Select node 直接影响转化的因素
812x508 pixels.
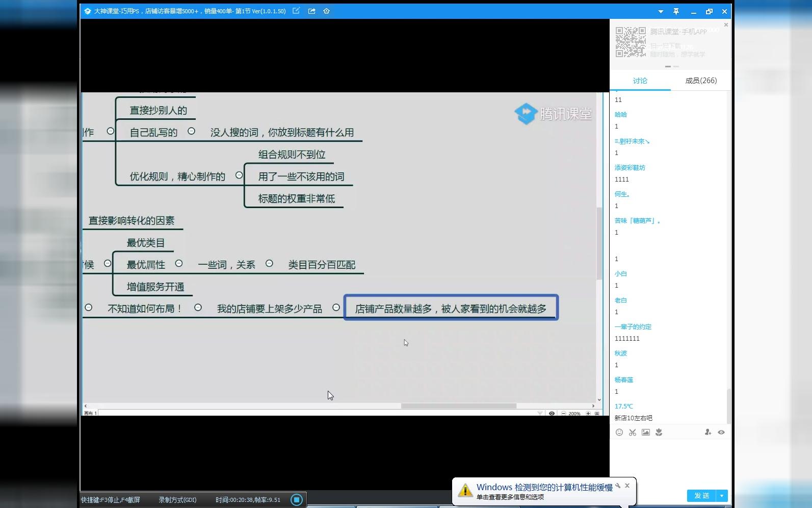point(132,220)
